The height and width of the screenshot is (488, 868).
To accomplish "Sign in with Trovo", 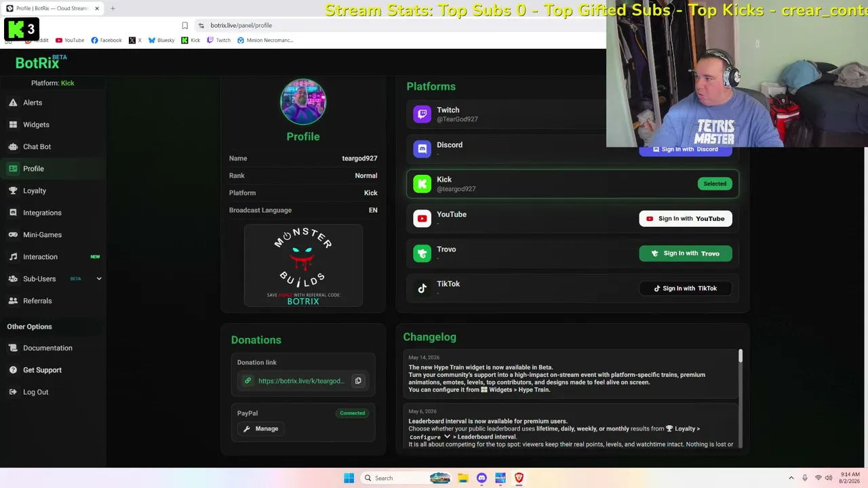I will click(686, 253).
